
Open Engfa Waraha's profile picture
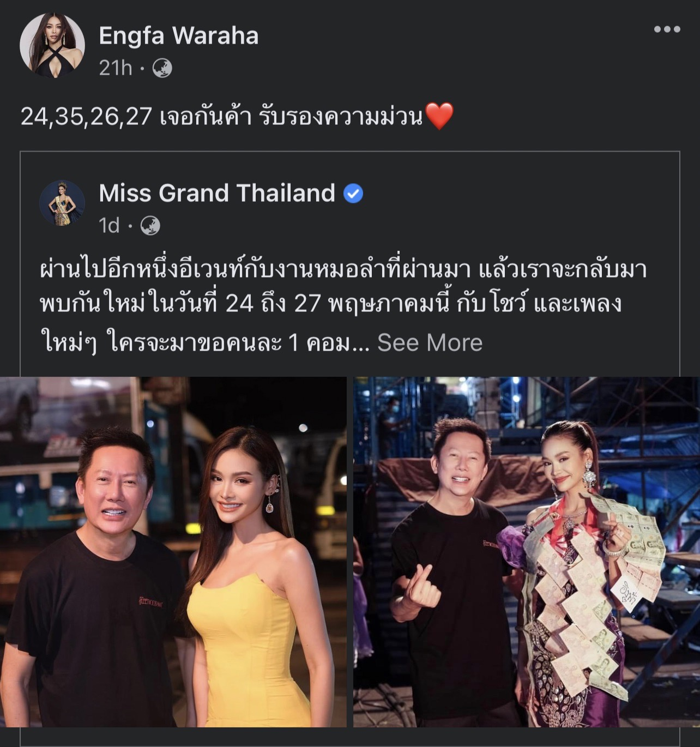(x=52, y=45)
